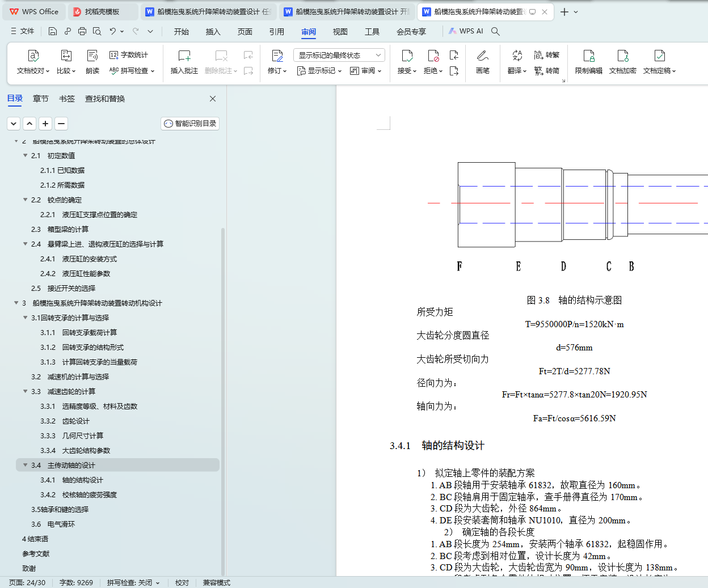Click 接受 accept change icon
Screen dimensions: 708x588
coord(407,56)
